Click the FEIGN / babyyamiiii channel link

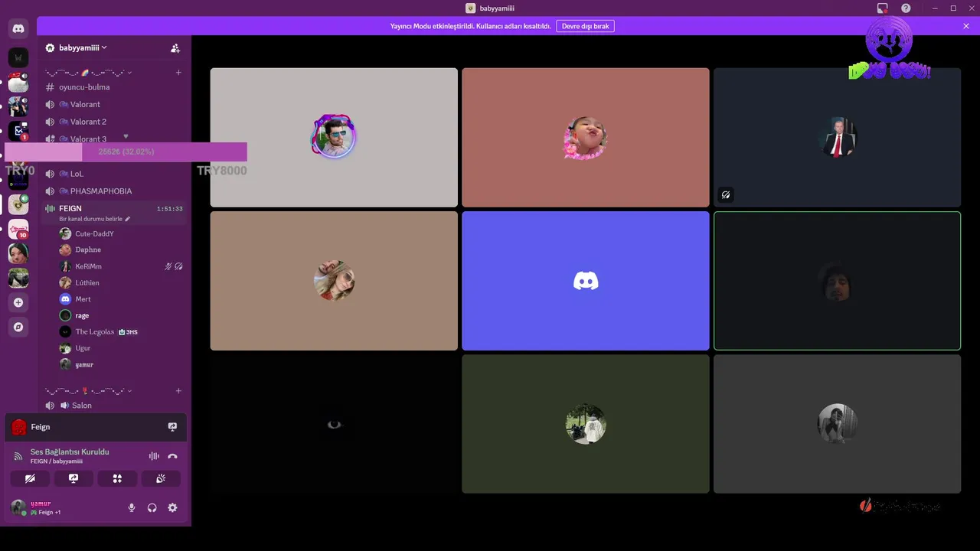[x=57, y=461]
